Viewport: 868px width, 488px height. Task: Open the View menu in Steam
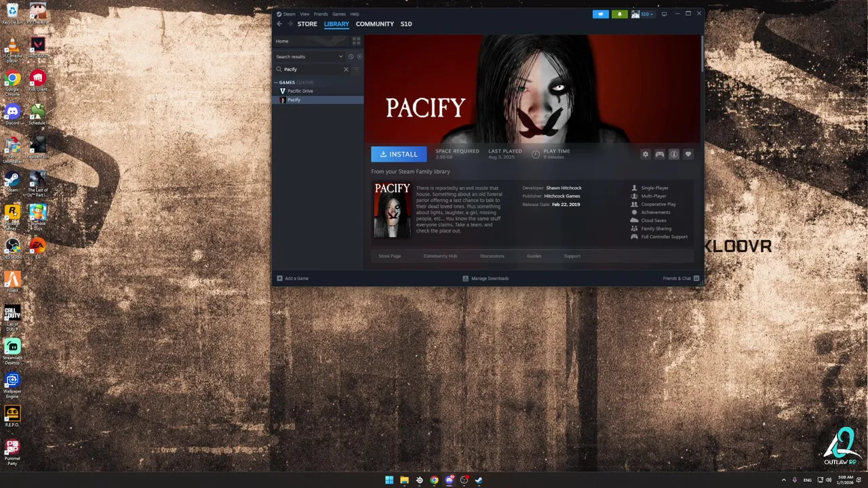point(304,14)
